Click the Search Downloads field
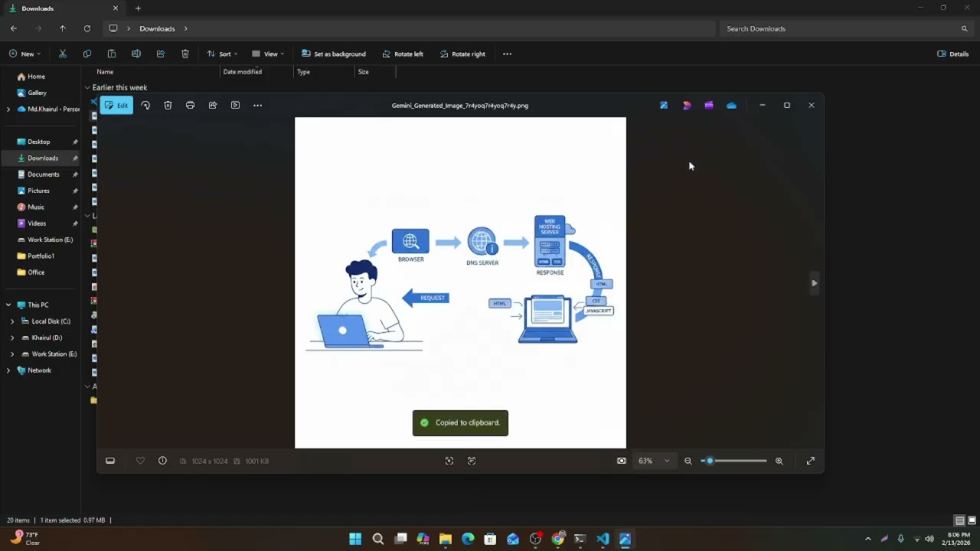980x551 pixels. tap(846, 28)
